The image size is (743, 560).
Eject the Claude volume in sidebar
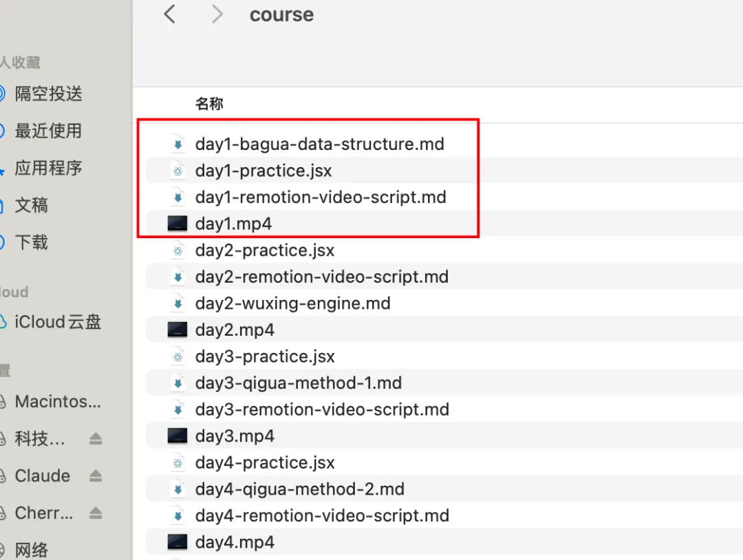[96, 476]
